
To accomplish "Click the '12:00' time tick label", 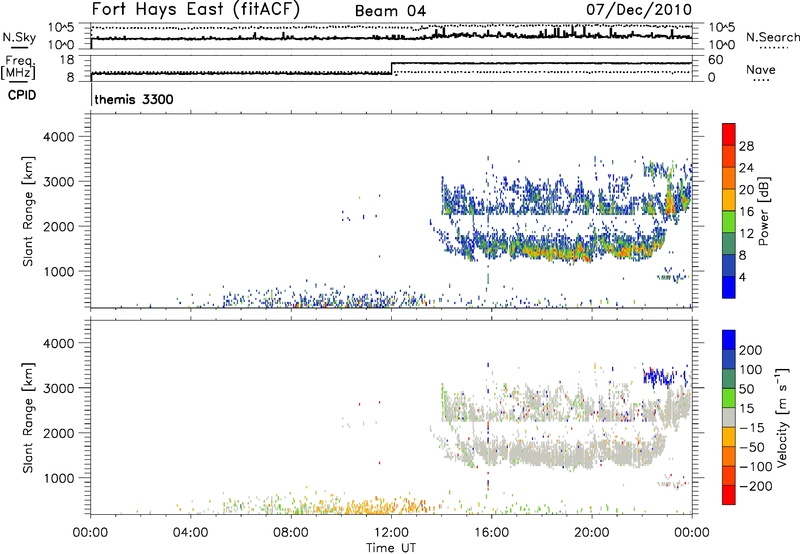I will [391, 533].
